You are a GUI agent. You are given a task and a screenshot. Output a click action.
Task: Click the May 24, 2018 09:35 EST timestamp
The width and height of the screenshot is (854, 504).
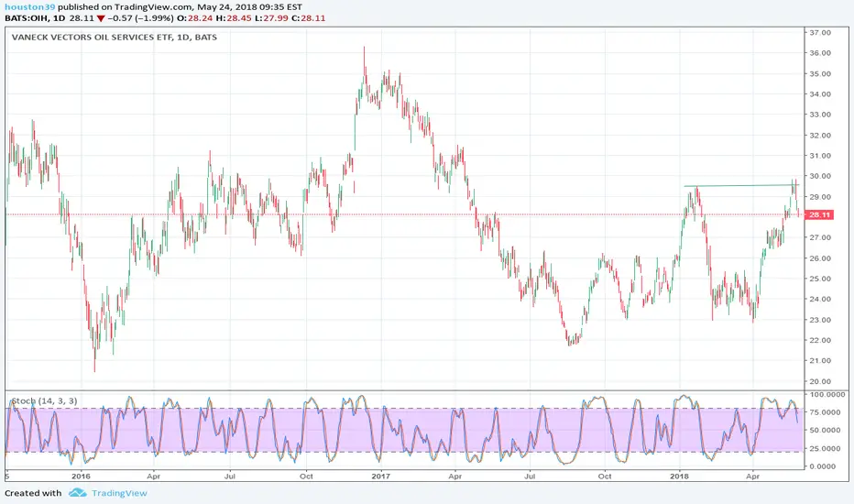click(250, 7)
